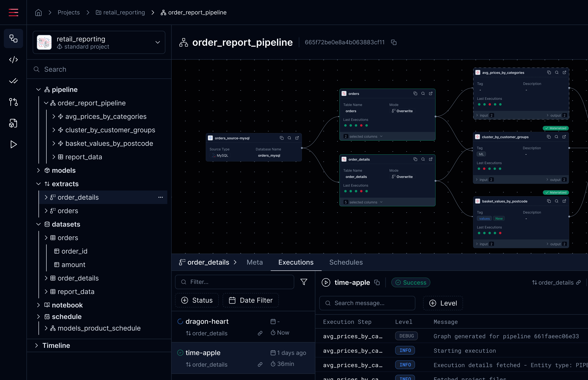Expand the 5 selected columns on order_details node
Screen dimensions: 588x380
[x=363, y=202]
